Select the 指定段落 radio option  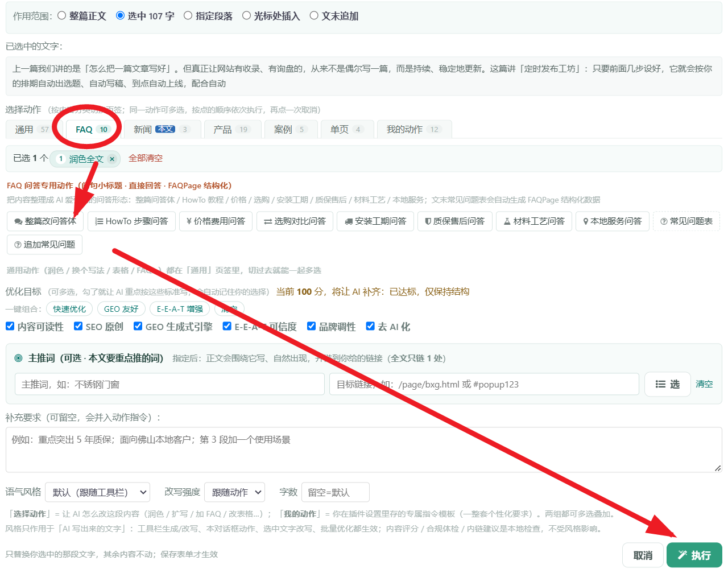tap(188, 16)
